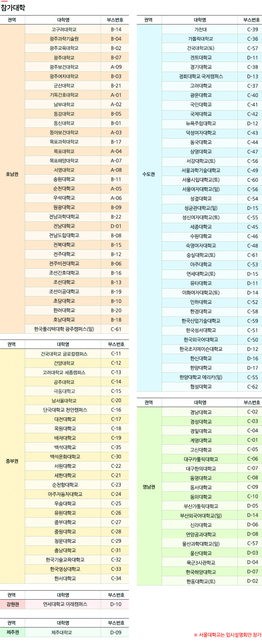The width and height of the screenshot is (262, 644).
Task: Select the '강원권' region cell
Action: pyautogui.click(x=12, y=604)
